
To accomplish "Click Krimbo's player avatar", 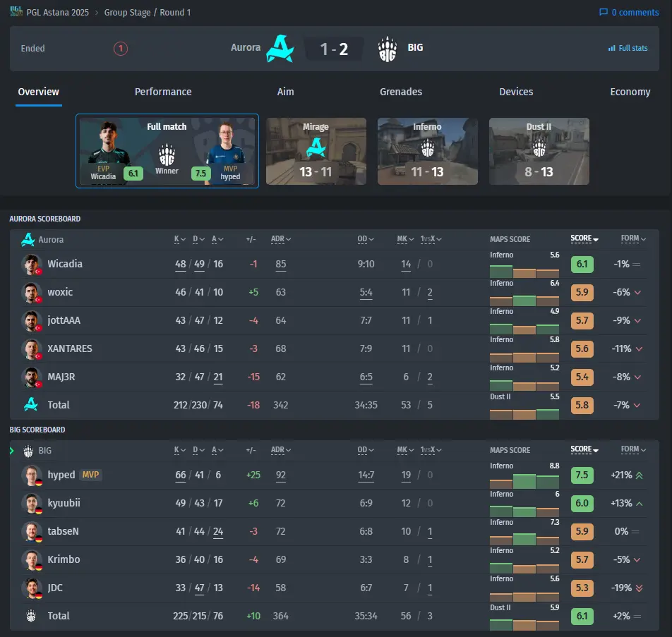I will click(31, 559).
